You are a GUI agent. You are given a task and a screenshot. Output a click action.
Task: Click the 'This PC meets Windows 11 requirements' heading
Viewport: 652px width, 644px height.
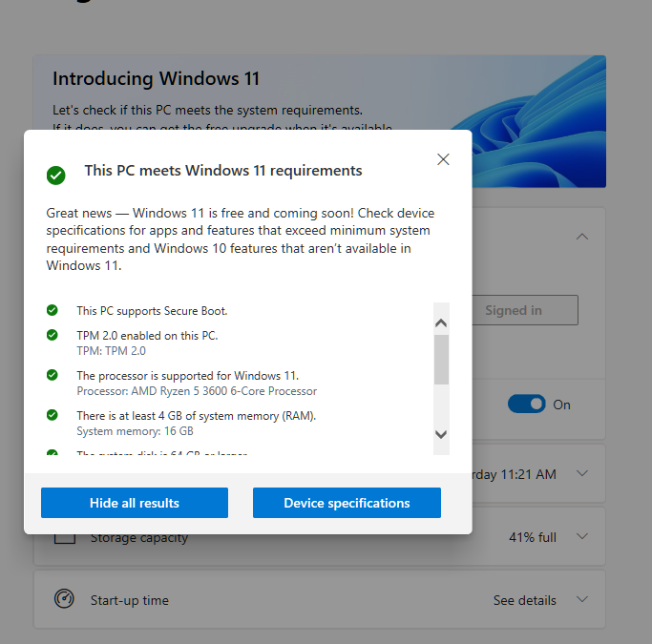click(x=223, y=171)
